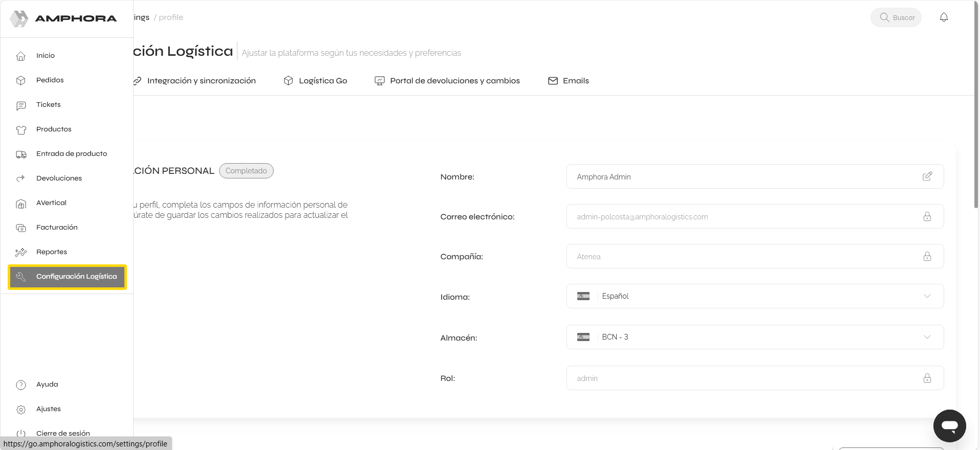Click the chevron arrow of the Idioma selector
The width and height of the screenshot is (980, 450).
click(x=927, y=296)
